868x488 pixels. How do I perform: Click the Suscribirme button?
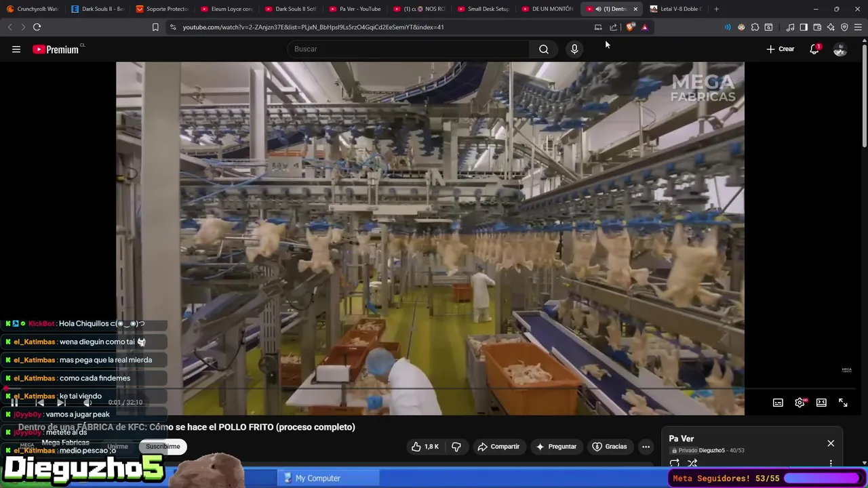tap(163, 447)
